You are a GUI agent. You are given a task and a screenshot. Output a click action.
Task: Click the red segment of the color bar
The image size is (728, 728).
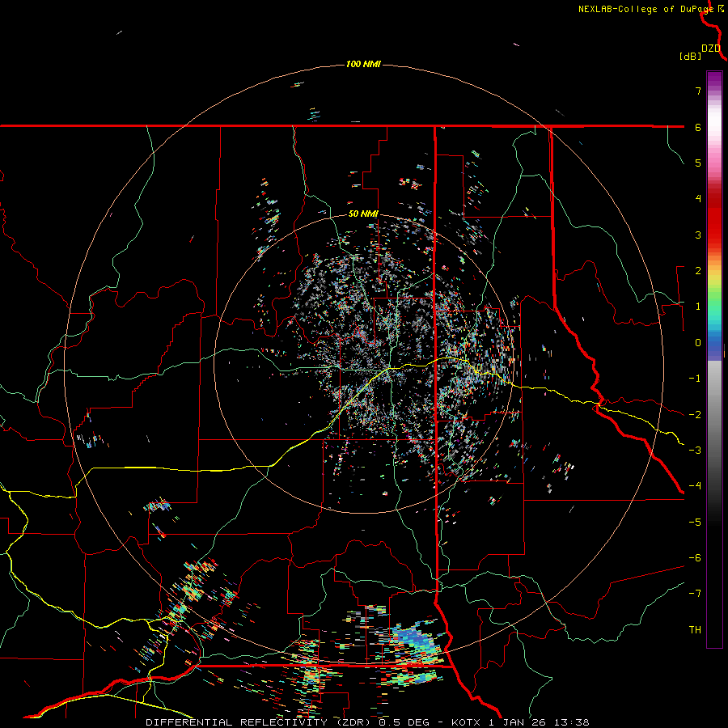[714, 218]
